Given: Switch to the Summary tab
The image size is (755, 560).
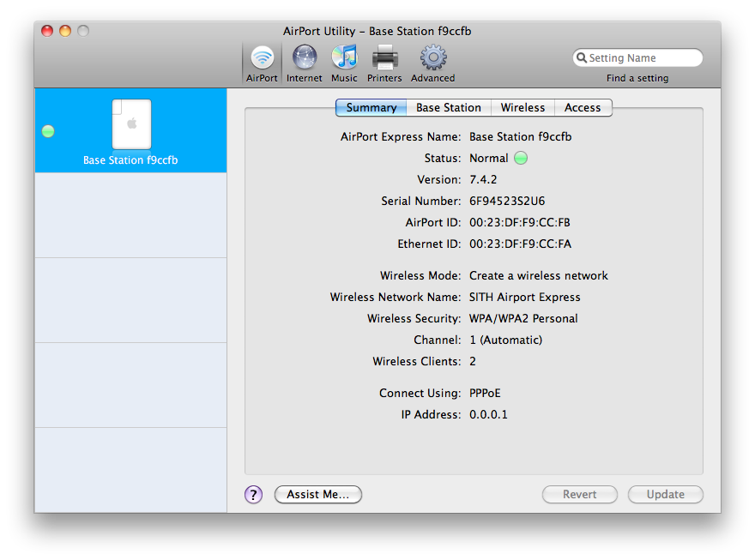Looking at the screenshot, I should click(371, 107).
